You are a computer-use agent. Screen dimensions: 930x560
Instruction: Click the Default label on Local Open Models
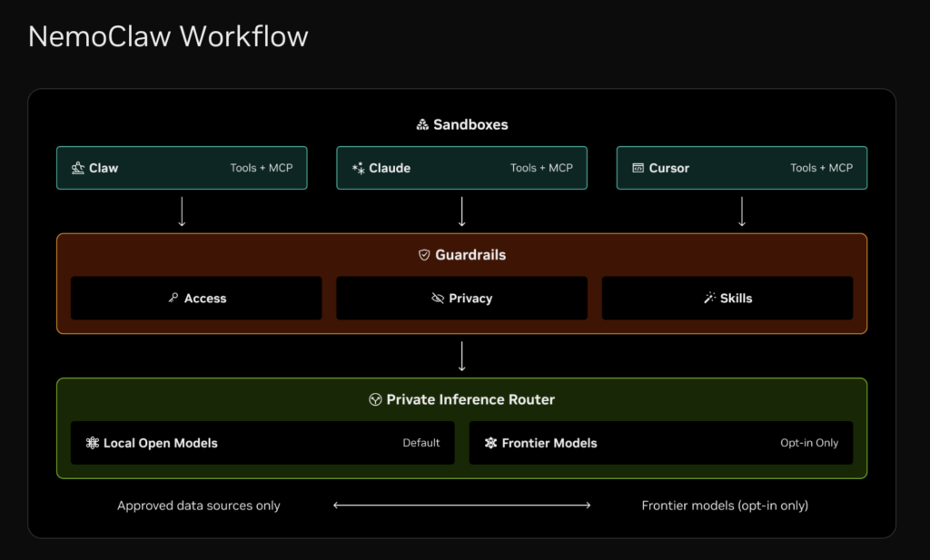(x=421, y=443)
